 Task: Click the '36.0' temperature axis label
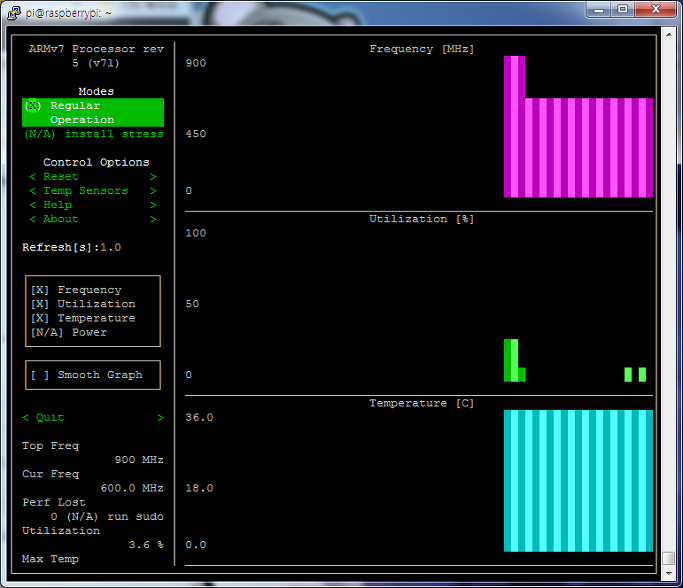[199, 417]
